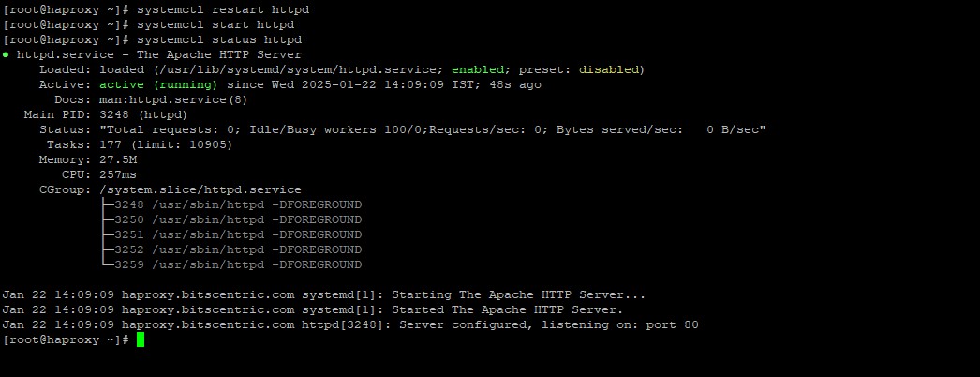Image resolution: width=980 pixels, height=377 pixels.
Task: Click the green cursor block at the prompt
Action: (x=141, y=339)
